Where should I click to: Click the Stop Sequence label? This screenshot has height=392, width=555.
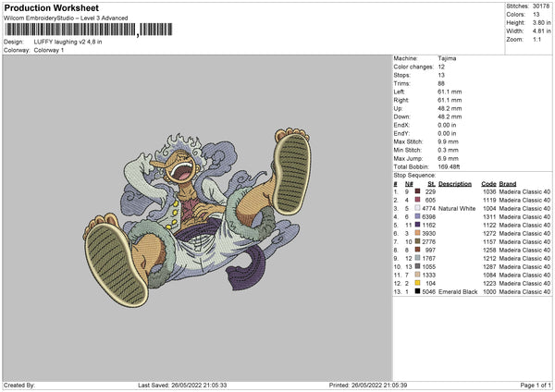tap(414, 175)
